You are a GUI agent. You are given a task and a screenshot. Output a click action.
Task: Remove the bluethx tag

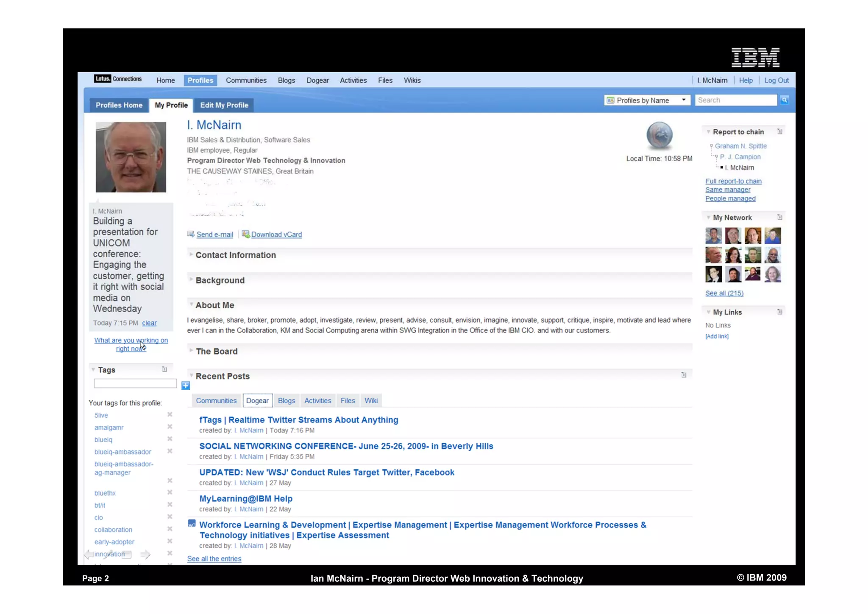[170, 492]
